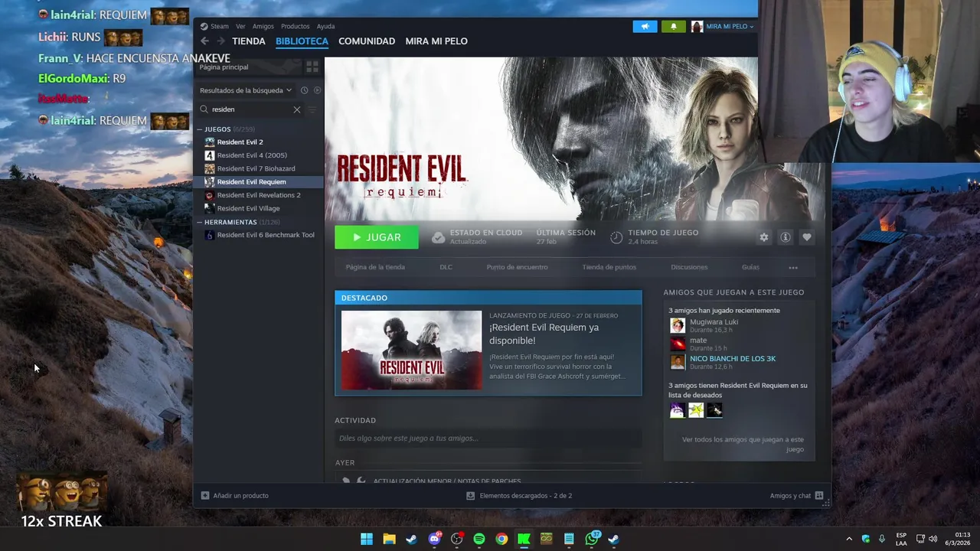Open File Explorer from the taskbar
Viewport: 980px width, 551px height.
[389, 539]
